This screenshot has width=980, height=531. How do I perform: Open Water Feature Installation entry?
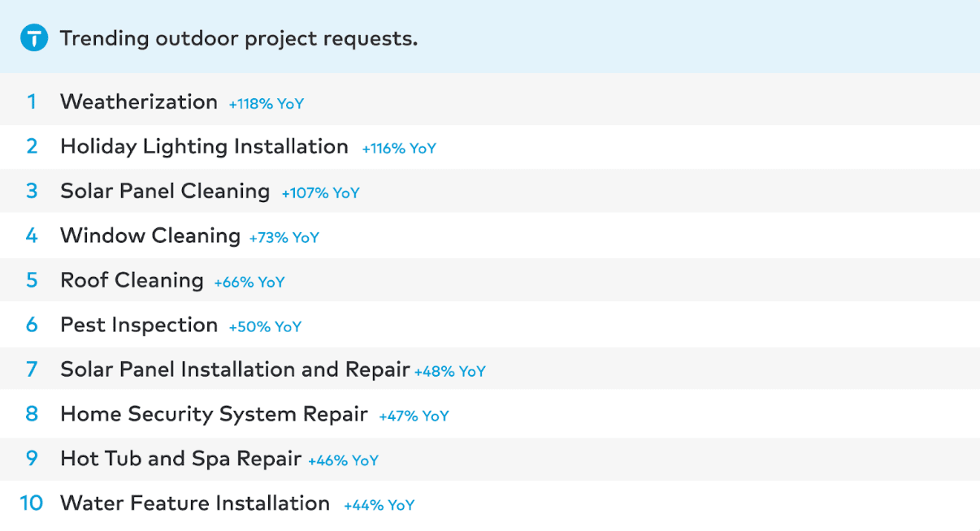point(490,503)
